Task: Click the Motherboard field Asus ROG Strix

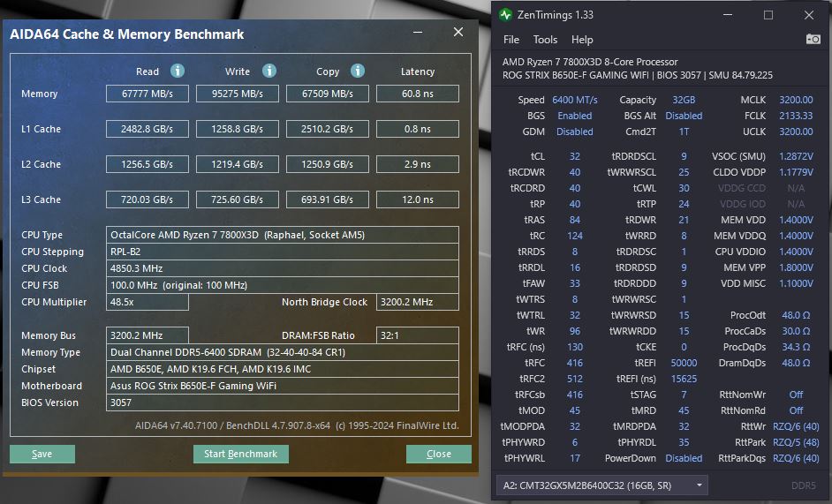Action: [x=283, y=386]
